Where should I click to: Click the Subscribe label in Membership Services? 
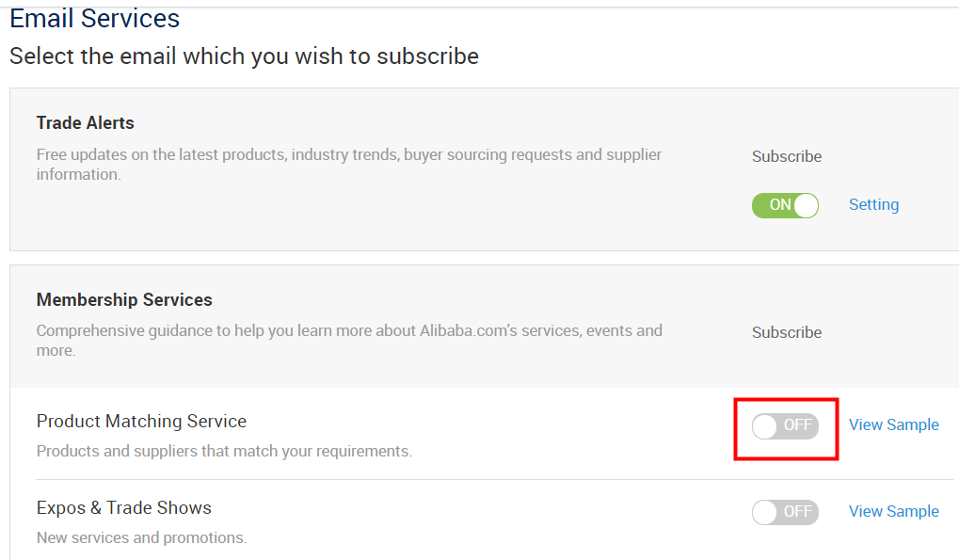tap(787, 332)
